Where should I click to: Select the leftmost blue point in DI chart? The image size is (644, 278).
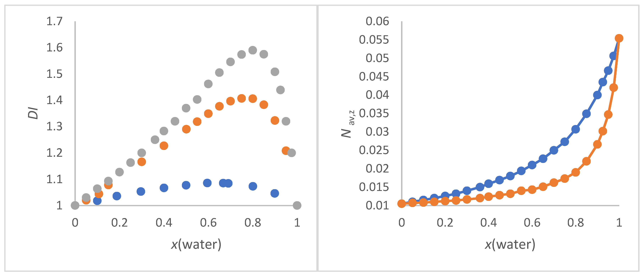(97, 201)
